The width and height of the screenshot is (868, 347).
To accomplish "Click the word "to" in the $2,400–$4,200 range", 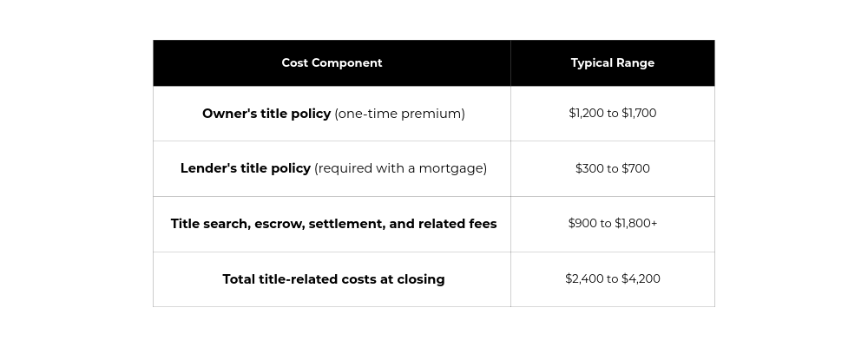I will pyautogui.click(x=613, y=279).
